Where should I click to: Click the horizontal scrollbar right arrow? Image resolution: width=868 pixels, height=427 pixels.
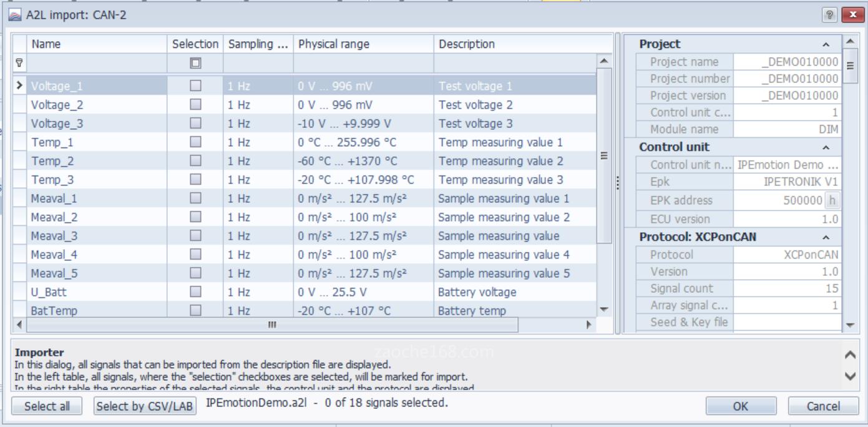588,325
